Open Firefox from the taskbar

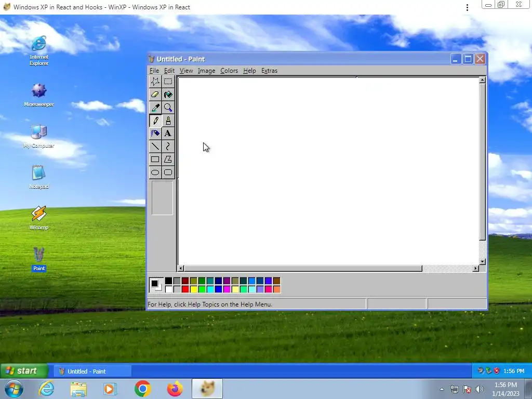point(175,389)
